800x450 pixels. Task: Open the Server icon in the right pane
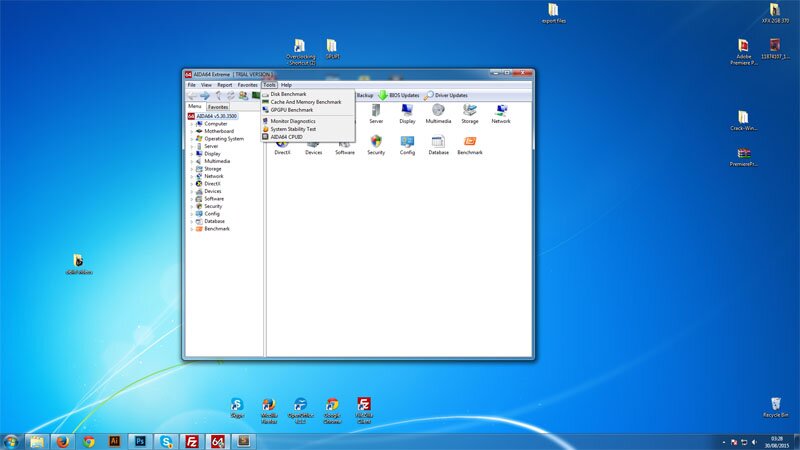[376, 114]
